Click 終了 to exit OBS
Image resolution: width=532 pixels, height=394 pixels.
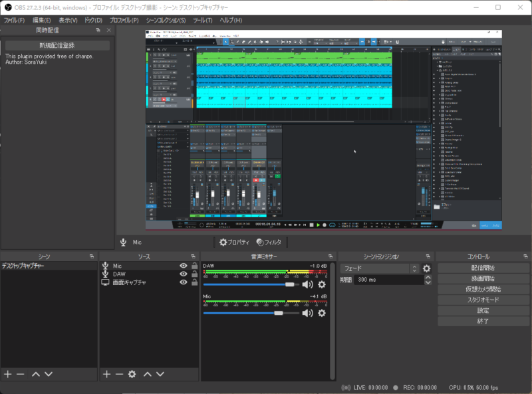click(x=483, y=321)
